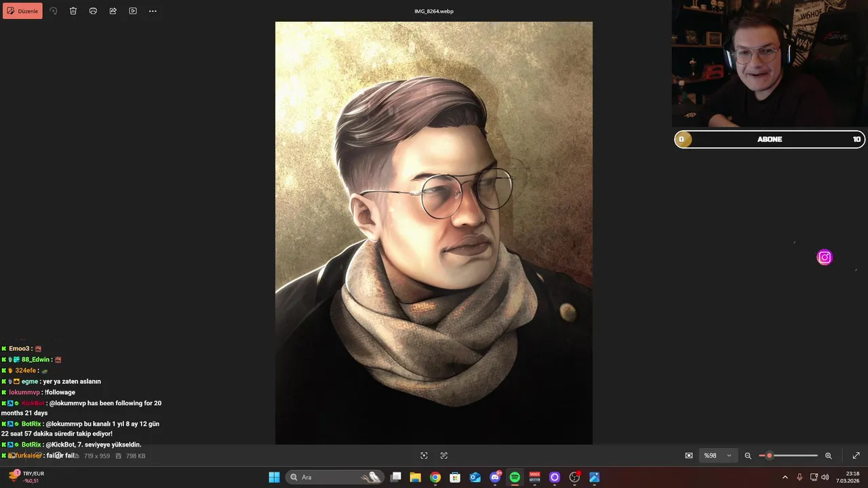Image resolution: width=868 pixels, height=488 pixels.
Task: Open Spotify from the taskbar
Action: (x=515, y=477)
